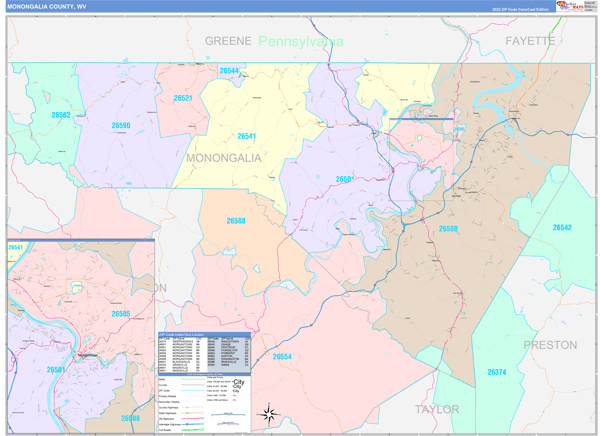The image size is (600, 436).
Task: Click the Monongalia County, WV title
Action: click(x=46, y=6)
